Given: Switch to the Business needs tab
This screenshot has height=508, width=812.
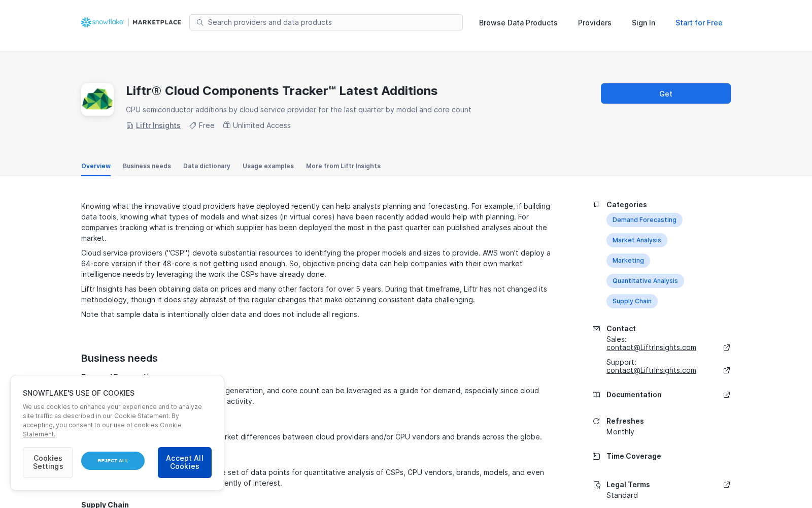Looking at the screenshot, I should pyautogui.click(x=147, y=166).
